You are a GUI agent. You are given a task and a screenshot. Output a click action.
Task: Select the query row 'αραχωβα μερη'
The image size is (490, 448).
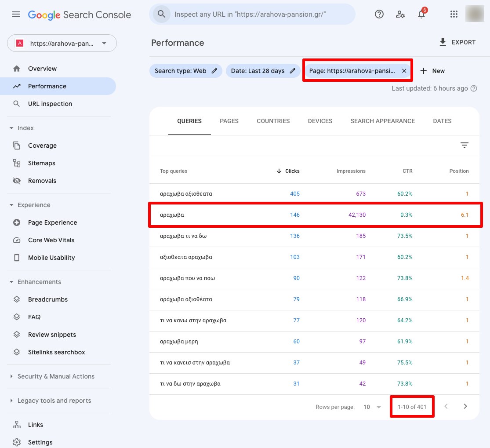[314, 342]
